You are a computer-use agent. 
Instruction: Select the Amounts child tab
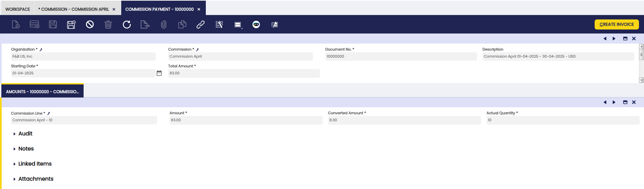point(42,91)
